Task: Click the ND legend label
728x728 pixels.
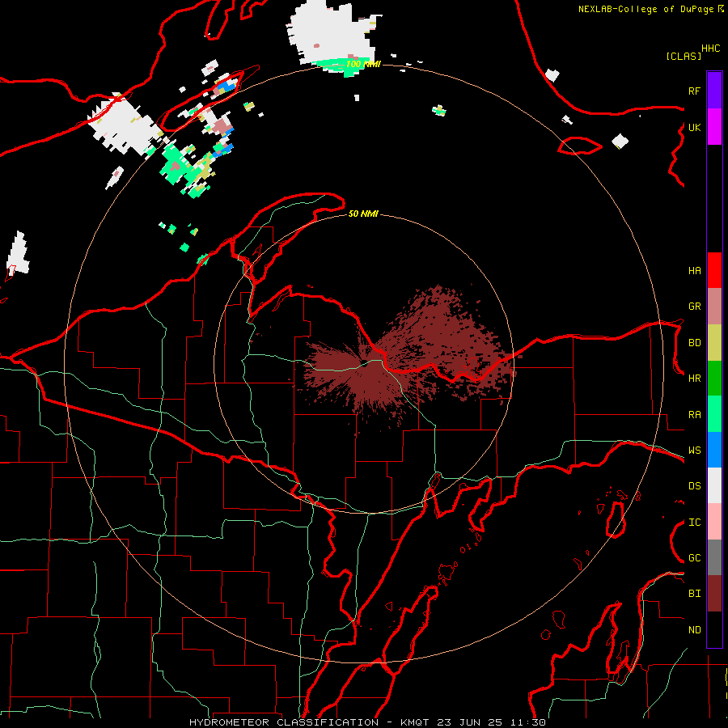Action: [694, 630]
